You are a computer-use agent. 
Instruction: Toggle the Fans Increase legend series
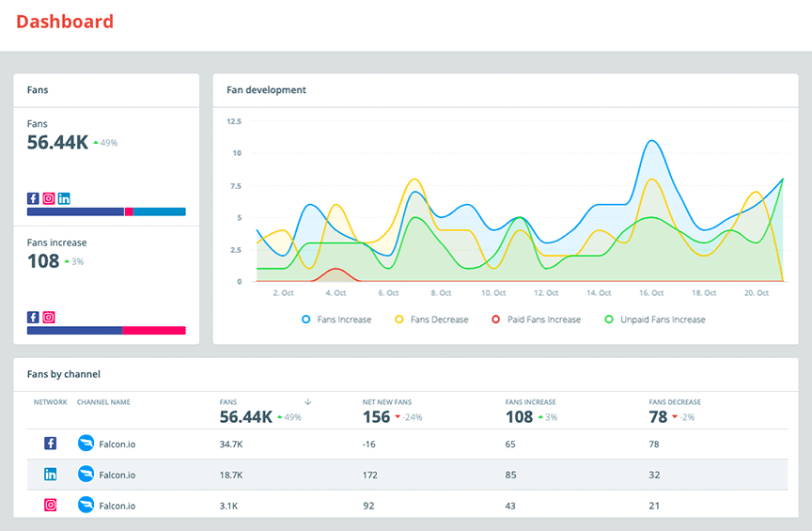coord(336,320)
